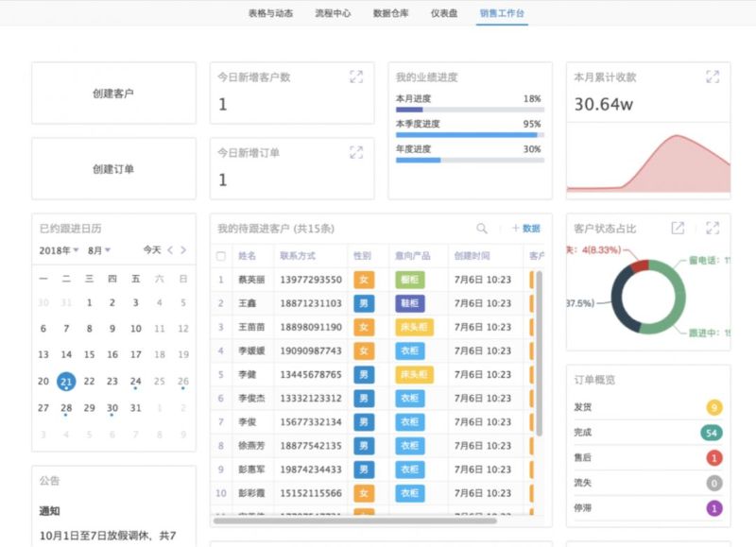
Task: Click the donut chart in 客户状态占比
Action: pos(648,297)
